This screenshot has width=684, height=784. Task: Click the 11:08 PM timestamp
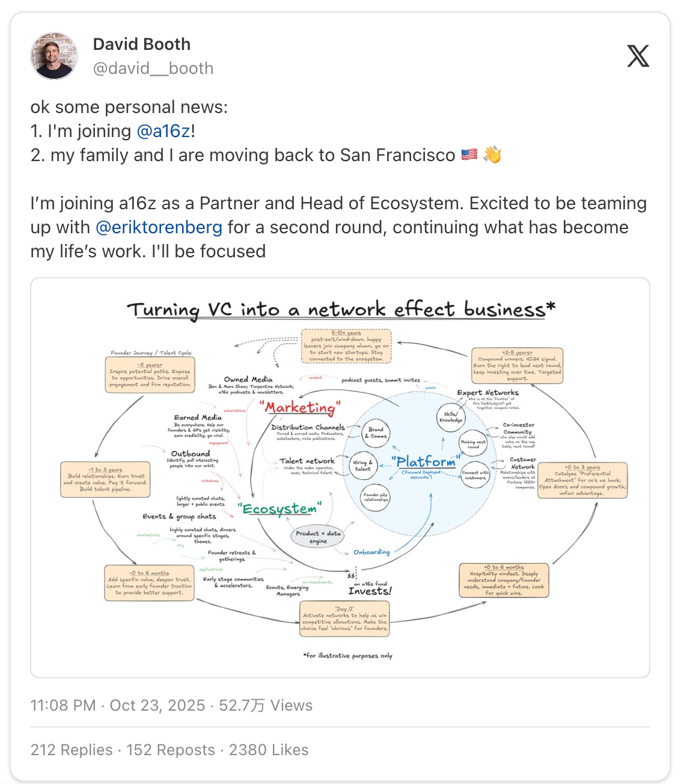point(63,705)
